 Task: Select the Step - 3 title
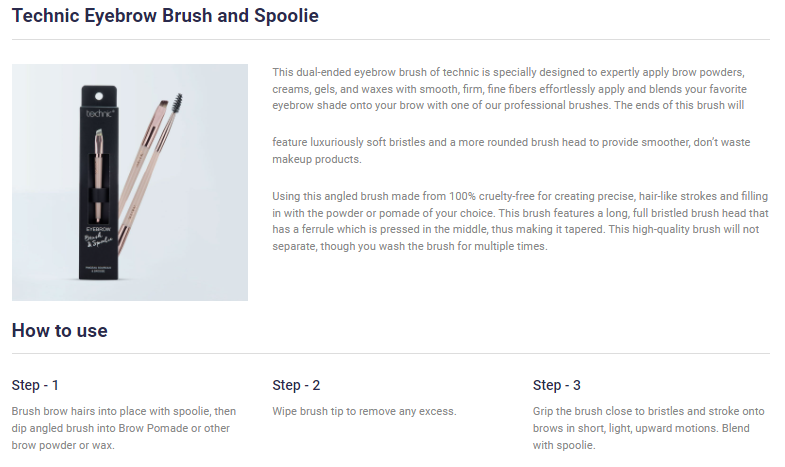click(557, 385)
